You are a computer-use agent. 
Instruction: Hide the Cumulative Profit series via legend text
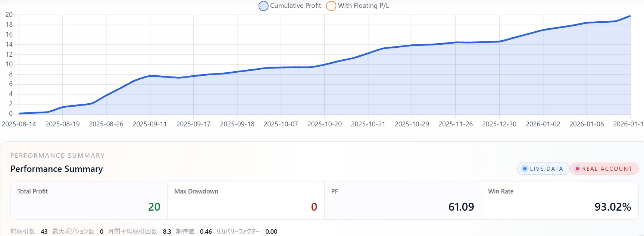(296, 6)
